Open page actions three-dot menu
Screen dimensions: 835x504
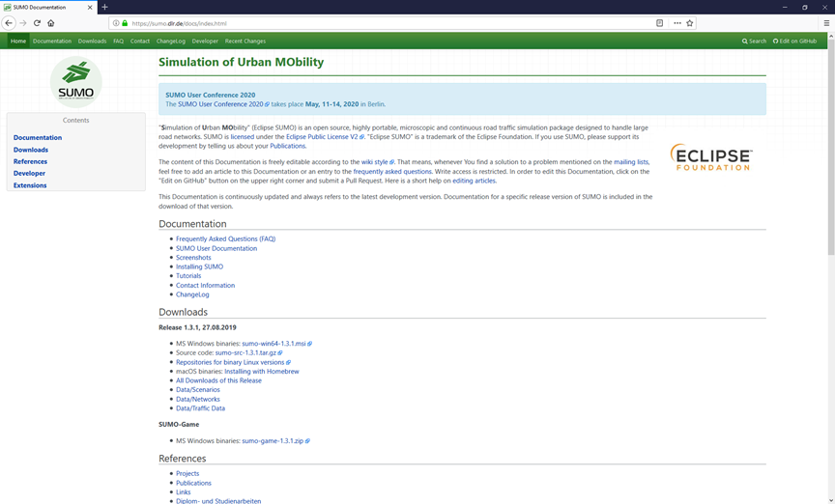677,23
